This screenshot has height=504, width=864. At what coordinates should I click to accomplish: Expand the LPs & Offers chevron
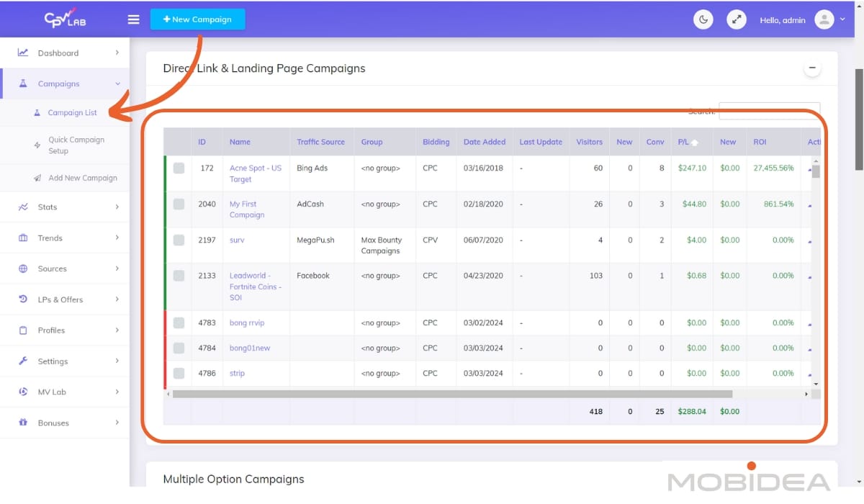pos(117,300)
